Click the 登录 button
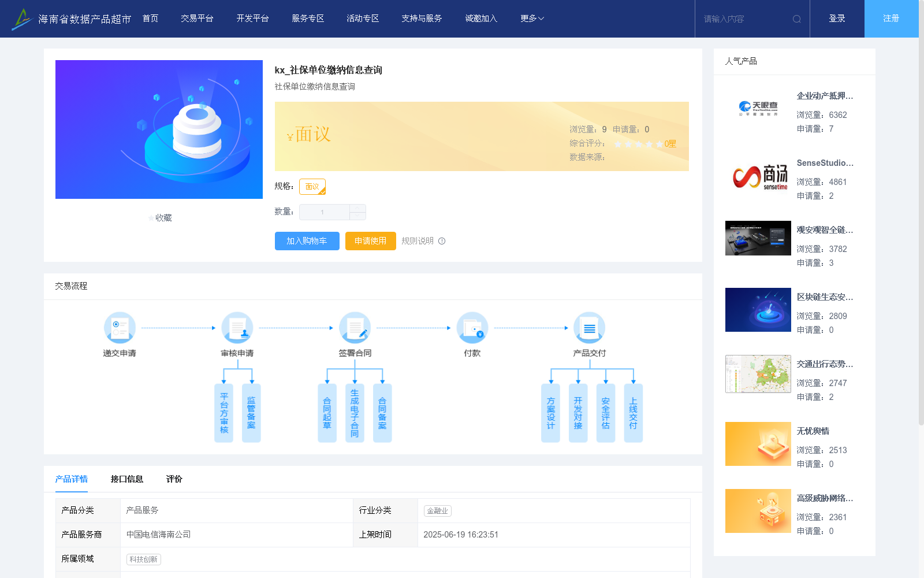 (x=837, y=18)
